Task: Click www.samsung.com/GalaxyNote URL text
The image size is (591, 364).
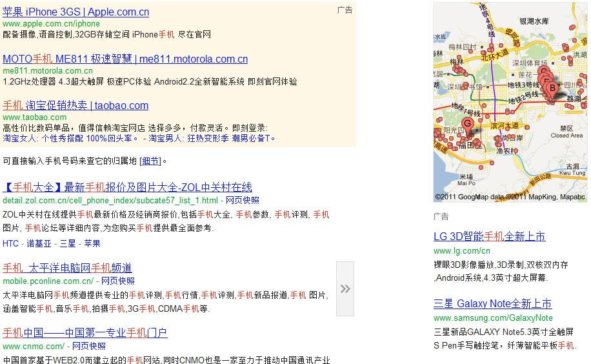Action: coord(493,318)
